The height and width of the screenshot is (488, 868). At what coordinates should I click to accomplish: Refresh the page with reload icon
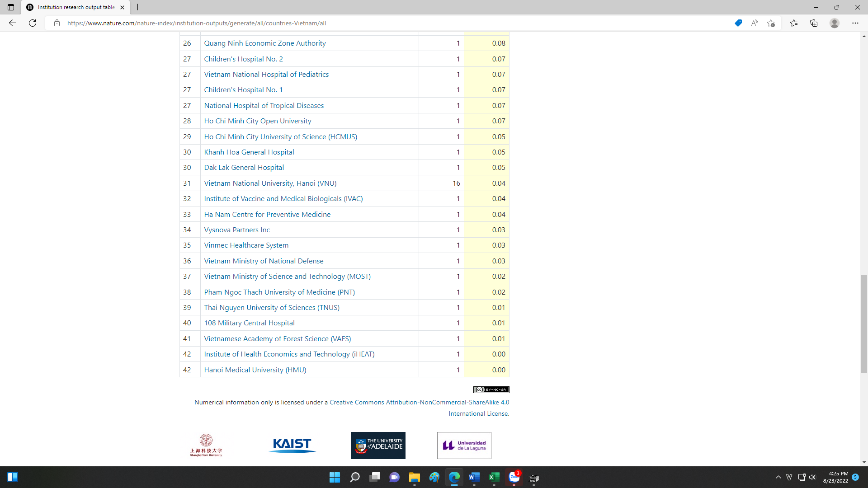[33, 23]
